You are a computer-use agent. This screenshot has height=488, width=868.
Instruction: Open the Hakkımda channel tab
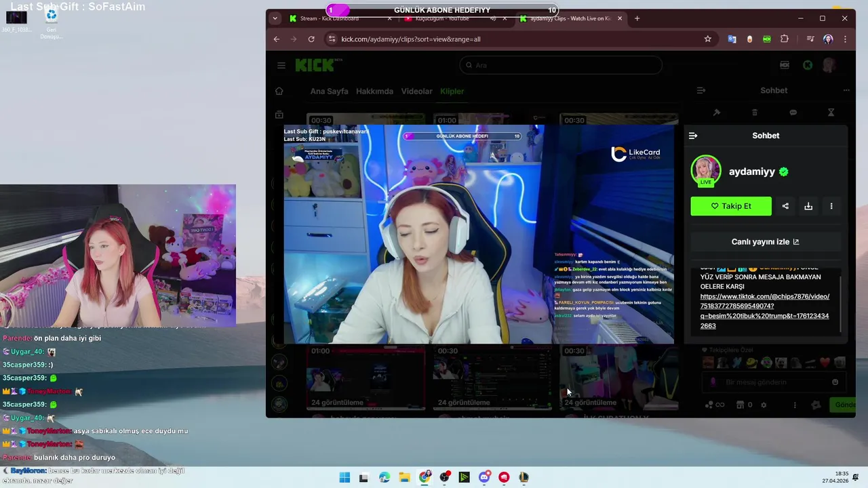[374, 91]
